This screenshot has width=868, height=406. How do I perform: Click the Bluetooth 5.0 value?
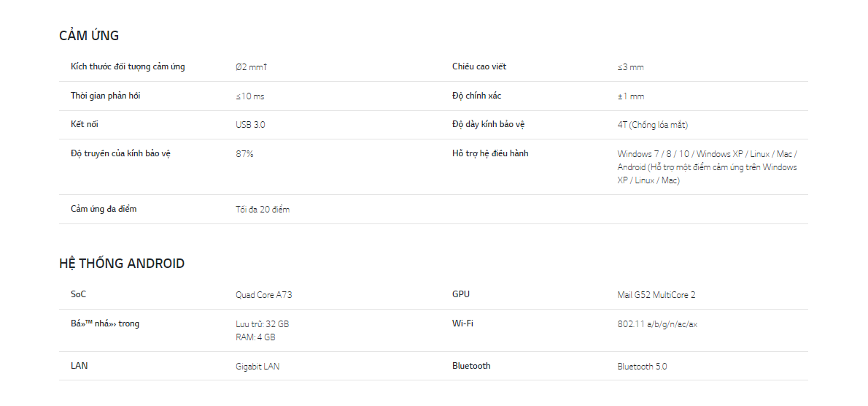coord(642,366)
